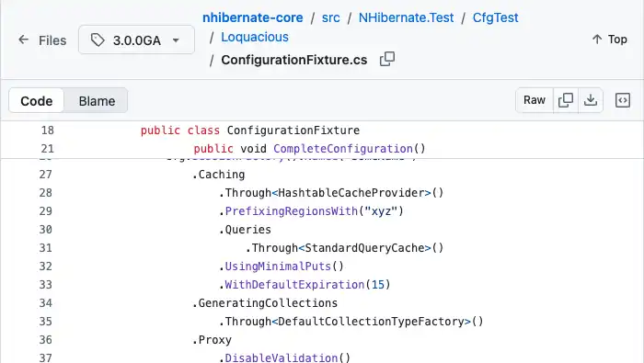
Task: Click the up arrow icon beside Top
Action: (x=597, y=40)
